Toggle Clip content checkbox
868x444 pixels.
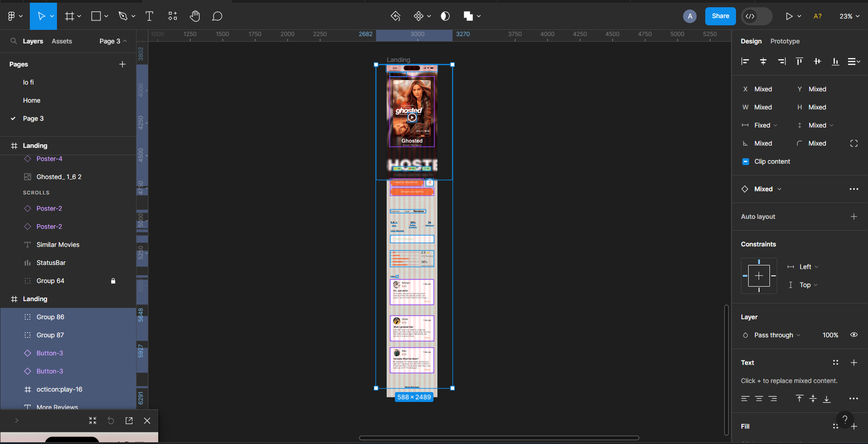(746, 161)
